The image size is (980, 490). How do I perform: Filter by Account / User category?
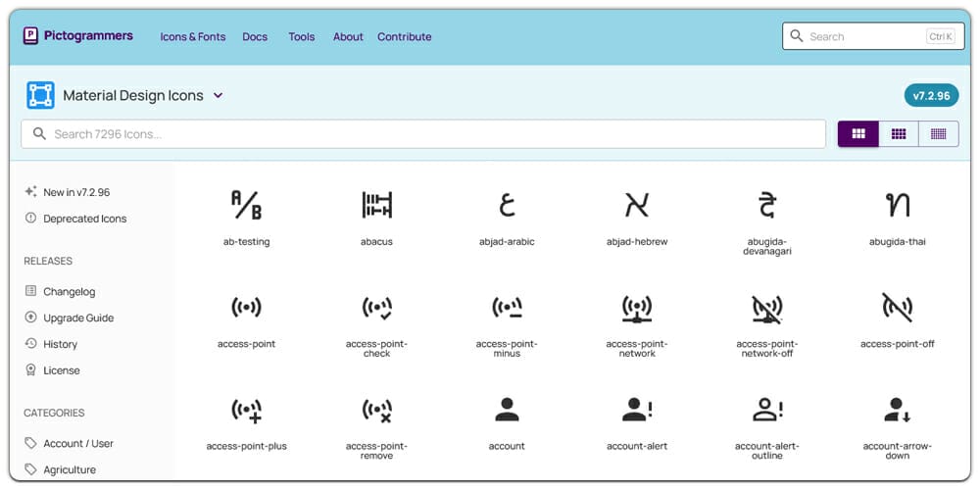pyautogui.click(x=69, y=443)
